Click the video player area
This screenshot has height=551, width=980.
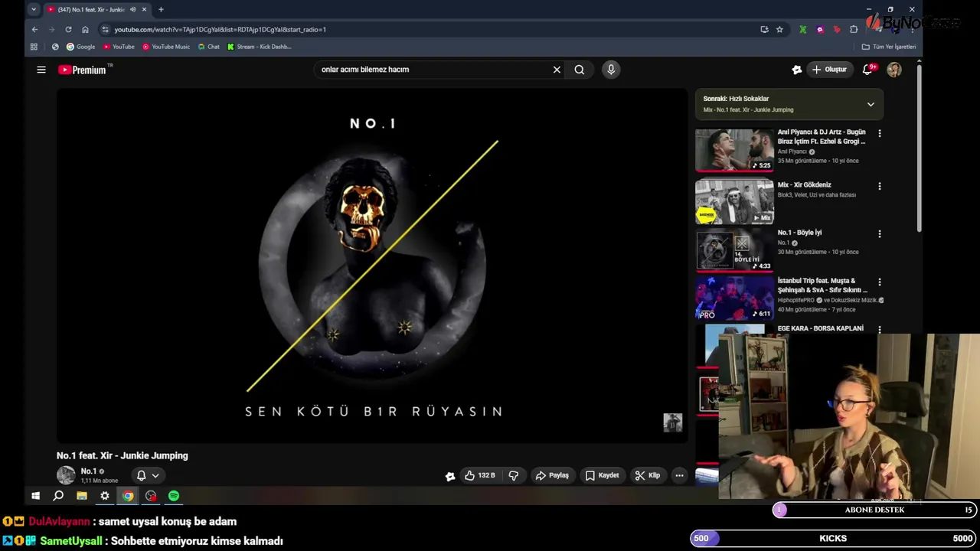pos(372,265)
